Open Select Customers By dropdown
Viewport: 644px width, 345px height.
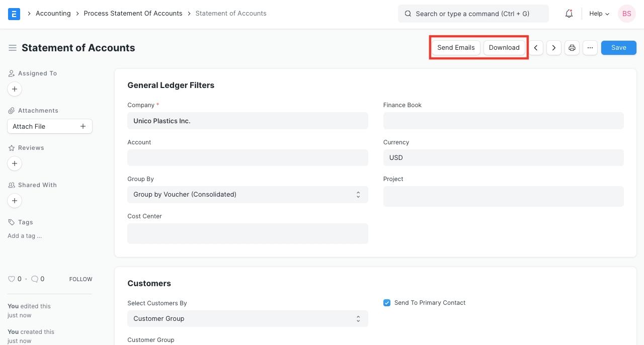[x=248, y=319]
